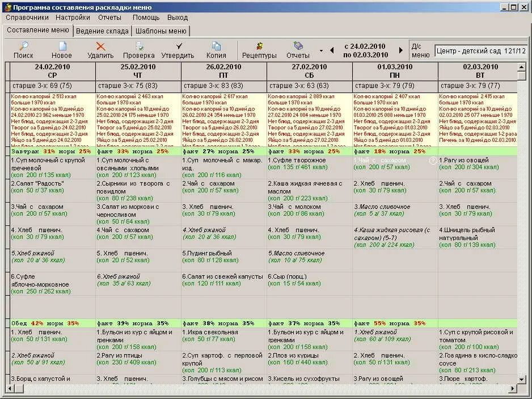
Task: Click cell 'старше 3-х: 69 (75)'
Action: pos(53,86)
